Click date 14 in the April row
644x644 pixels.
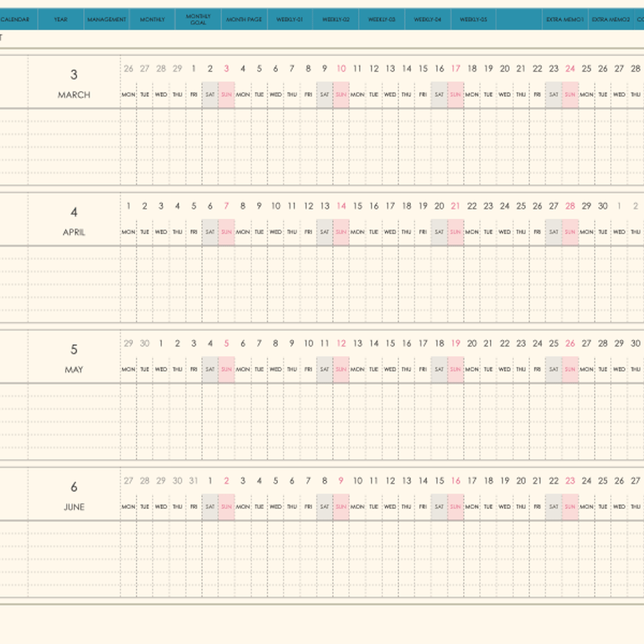point(342,206)
